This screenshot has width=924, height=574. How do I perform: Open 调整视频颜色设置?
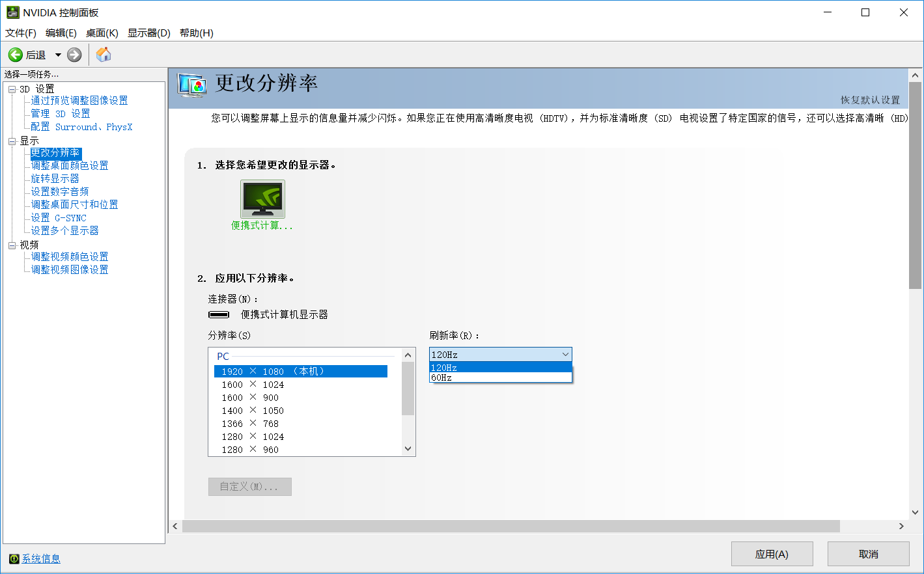point(70,257)
